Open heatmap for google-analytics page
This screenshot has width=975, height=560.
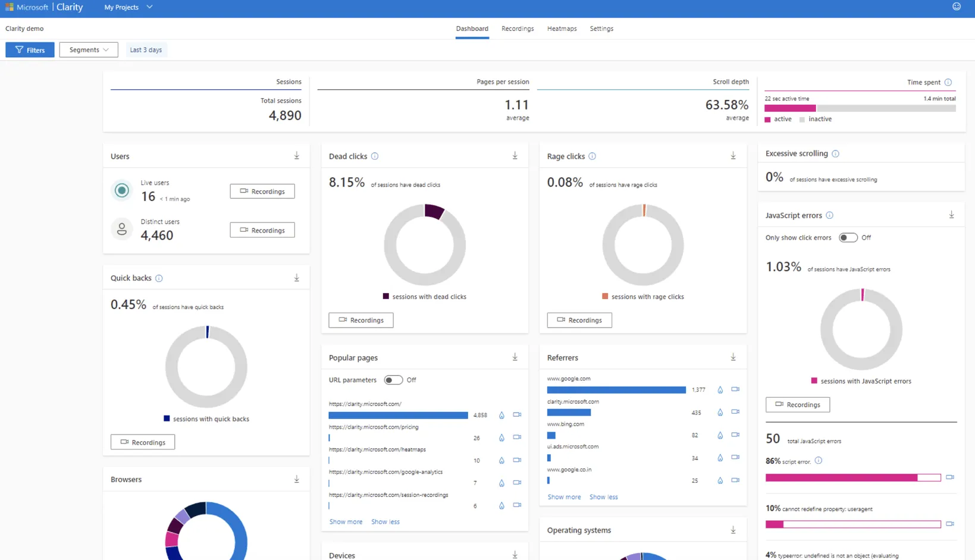coord(501,483)
